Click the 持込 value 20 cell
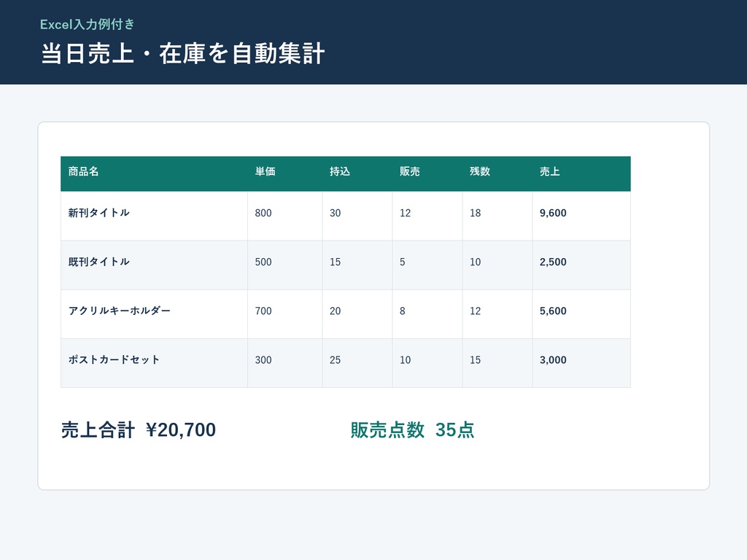This screenshot has height=560, width=747. point(357,314)
